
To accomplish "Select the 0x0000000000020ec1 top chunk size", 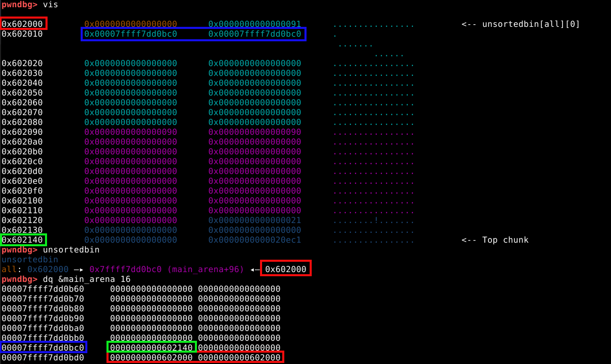I will click(254, 240).
